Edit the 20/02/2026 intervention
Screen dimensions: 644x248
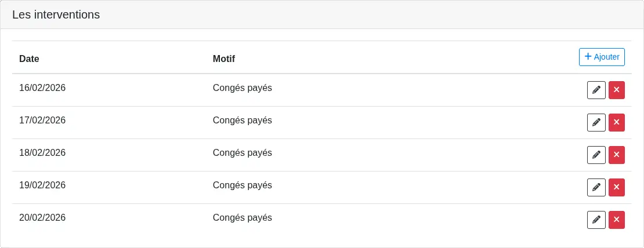point(596,220)
